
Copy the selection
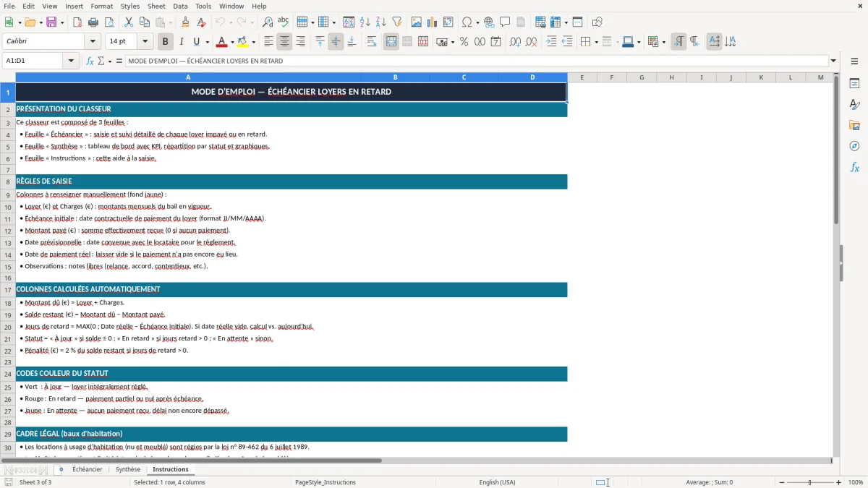(144, 22)
